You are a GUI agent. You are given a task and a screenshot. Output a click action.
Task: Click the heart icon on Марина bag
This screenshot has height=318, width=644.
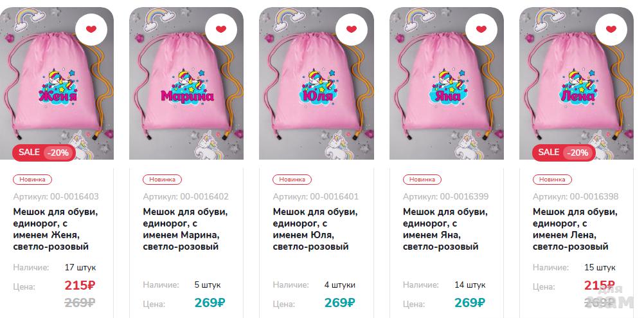point(221,29)
